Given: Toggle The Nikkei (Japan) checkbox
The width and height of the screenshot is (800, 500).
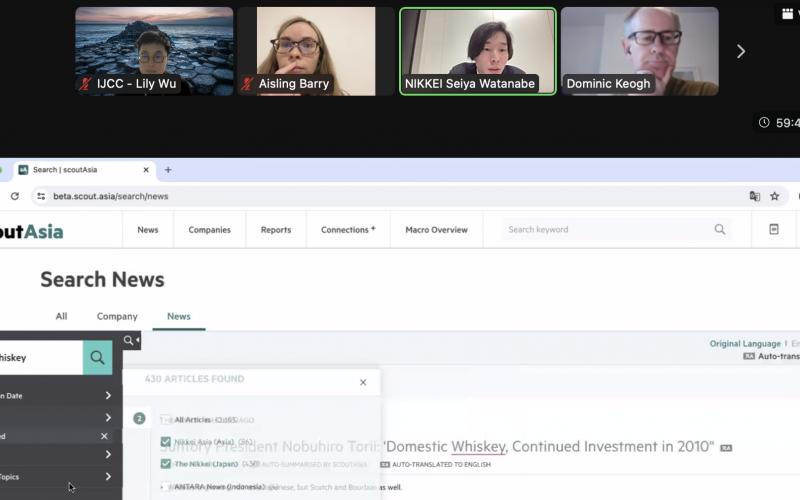Looking at the screenshot, I should [x=165, y=464].
